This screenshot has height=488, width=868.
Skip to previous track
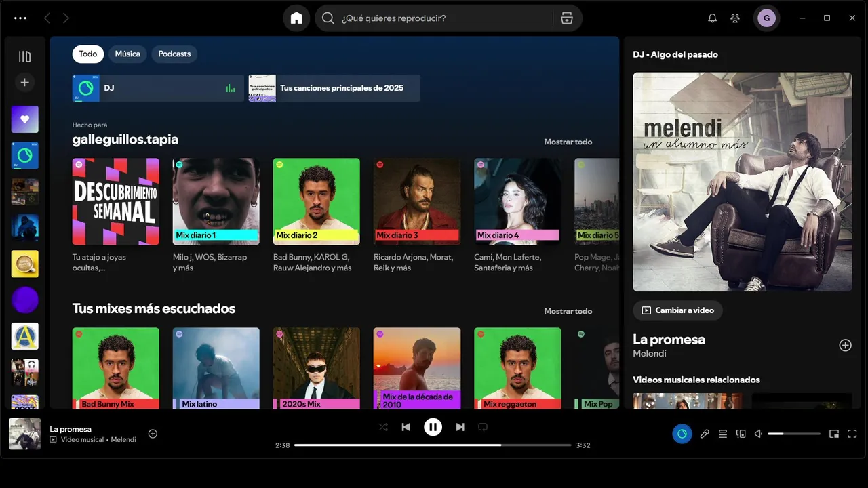406,427
